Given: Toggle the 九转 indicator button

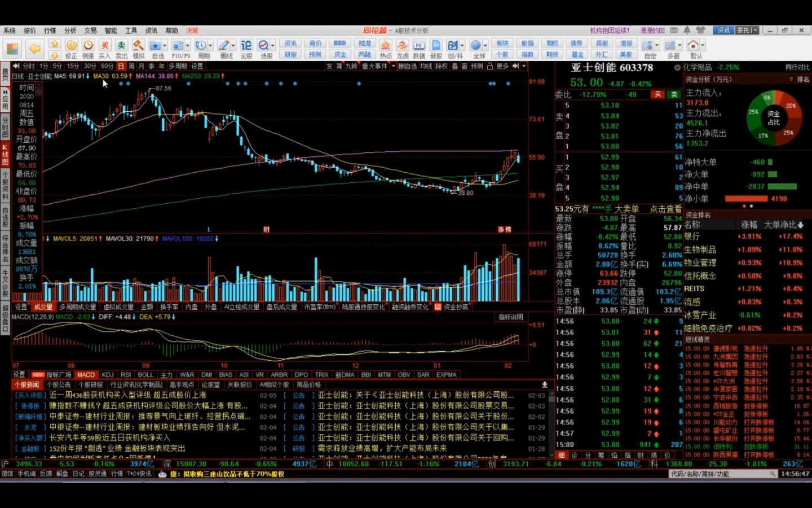Looking at the screenshot, I should 351,66.
